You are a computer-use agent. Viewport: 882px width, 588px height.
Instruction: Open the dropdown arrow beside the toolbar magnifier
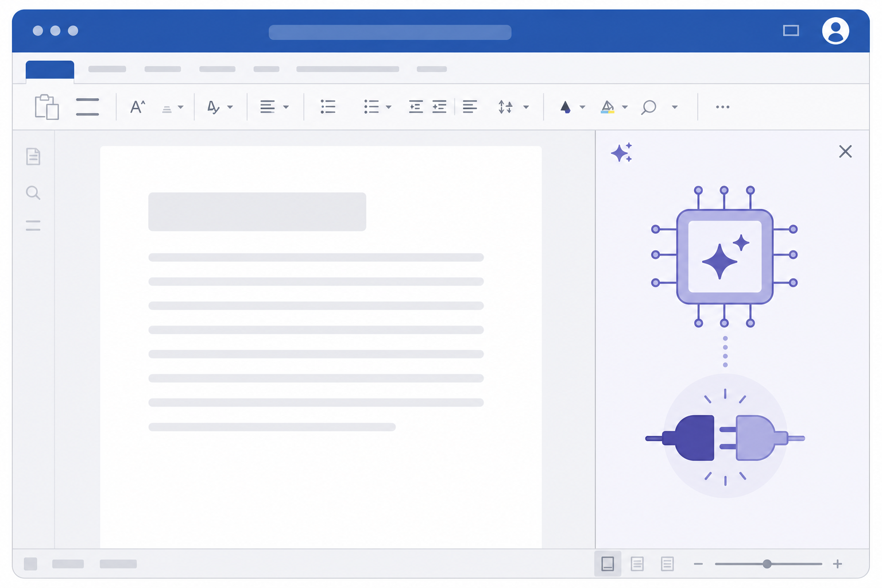tap(675, 107)
